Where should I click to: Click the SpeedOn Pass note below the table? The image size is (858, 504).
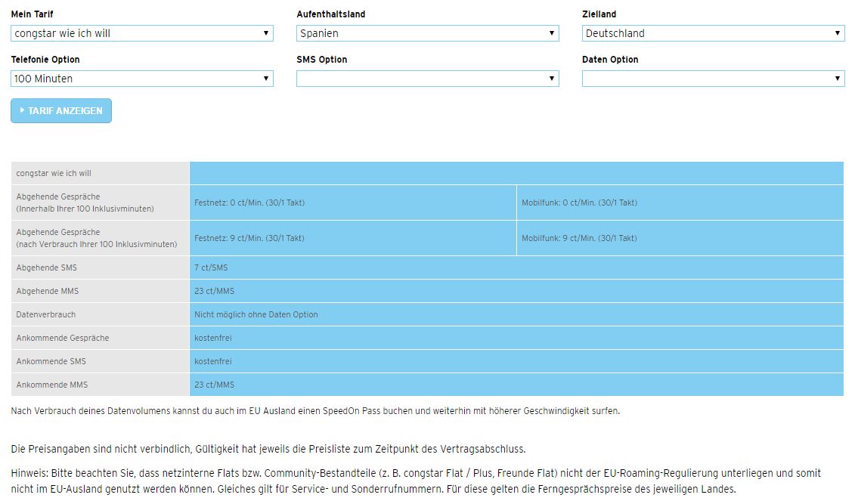[x=315, y=411]
